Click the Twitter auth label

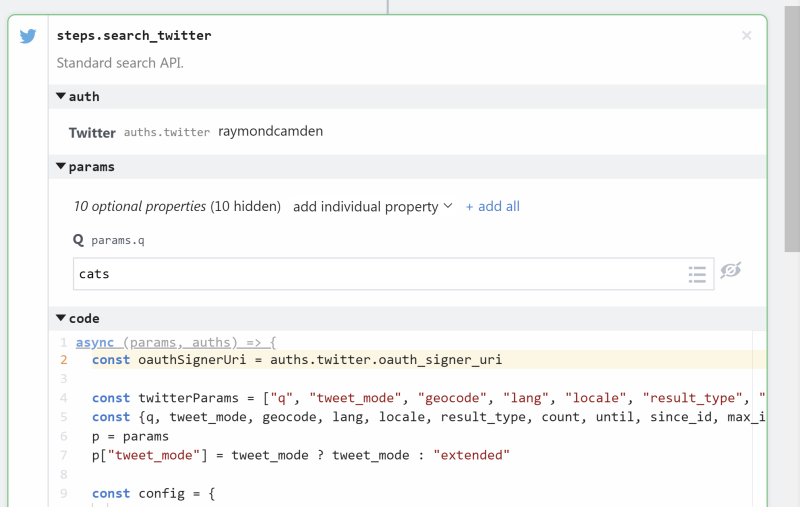[x=92, y=133]
